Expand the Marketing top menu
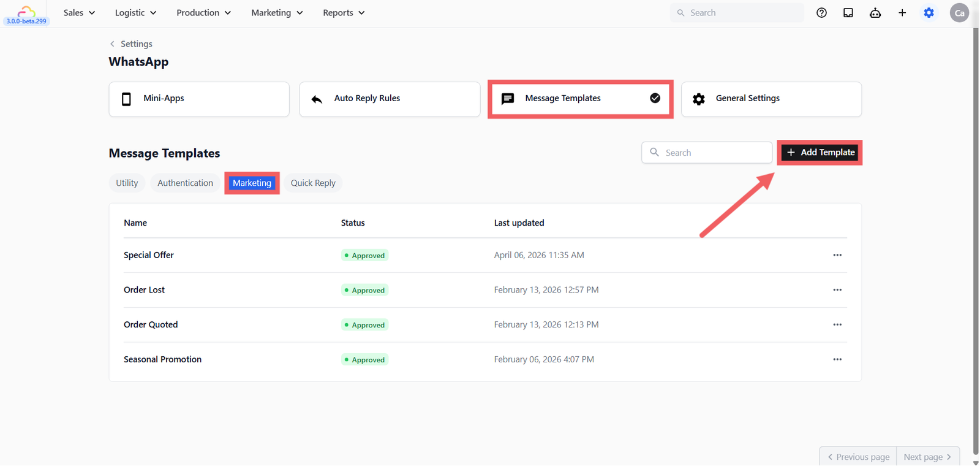Viewport: 980px width, 466px height. point(277,13)
